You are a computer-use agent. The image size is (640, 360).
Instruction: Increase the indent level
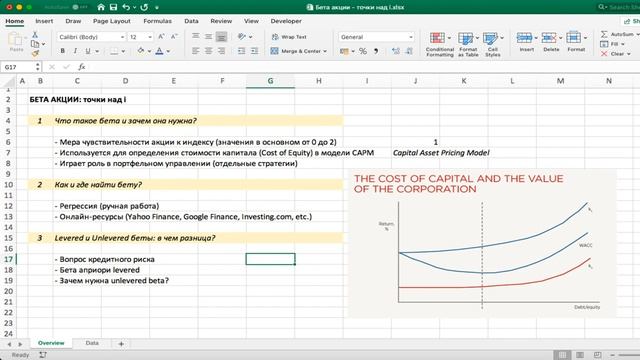[x=254, y=51]
